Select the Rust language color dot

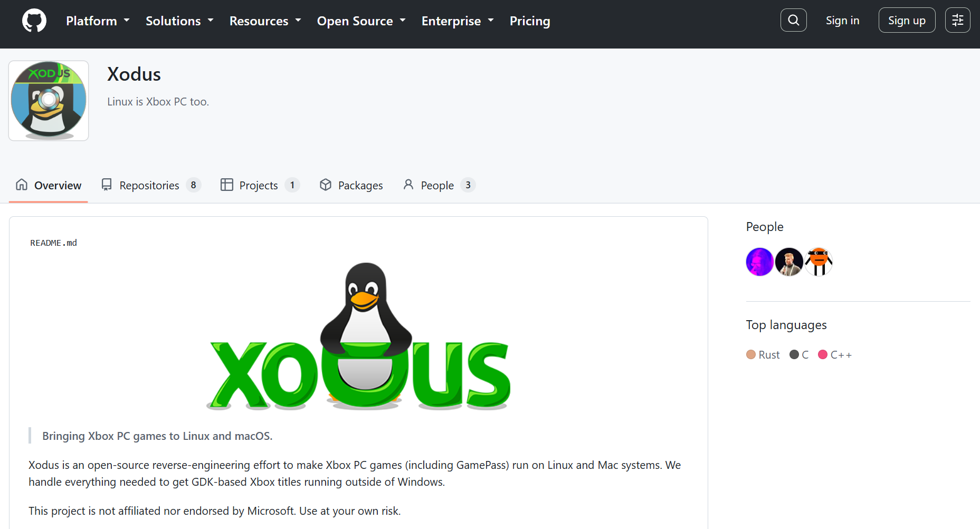pos(751,354)
